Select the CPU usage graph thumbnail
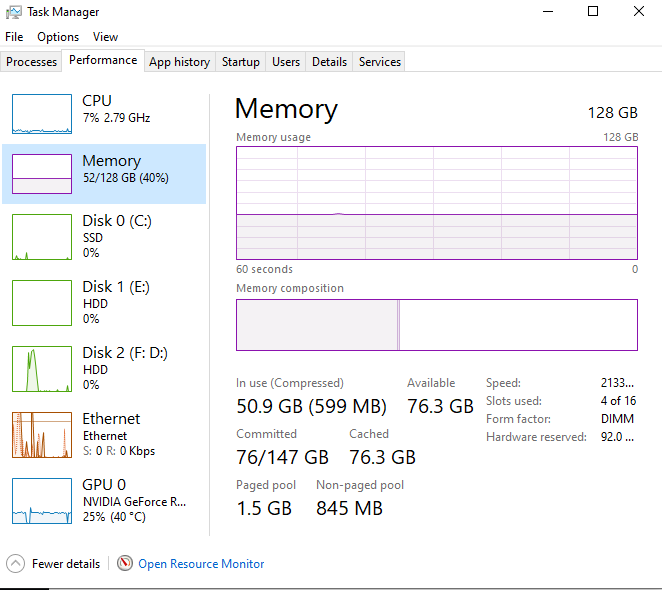This screenshot has width=662, height=590. [41, 114]
